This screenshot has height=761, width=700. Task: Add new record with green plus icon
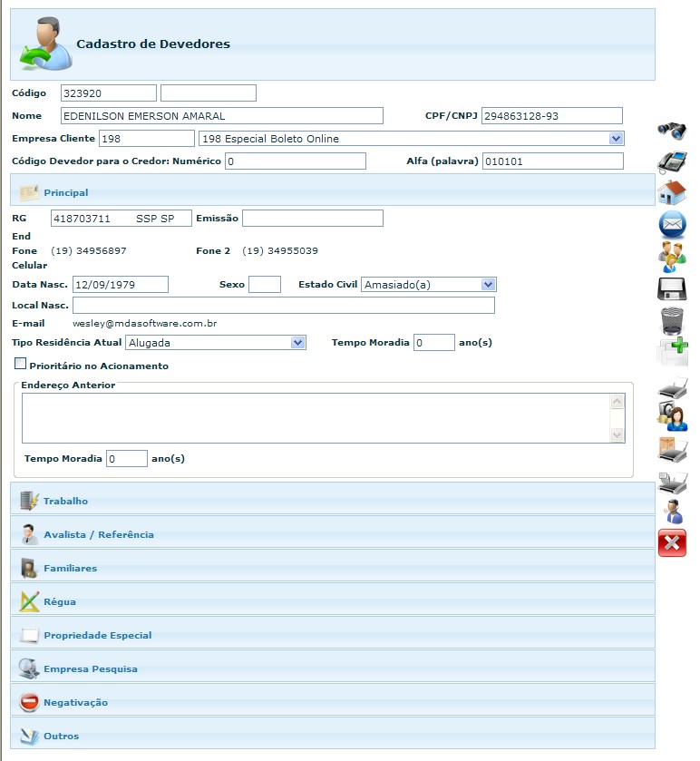click(x=673, y=351)
